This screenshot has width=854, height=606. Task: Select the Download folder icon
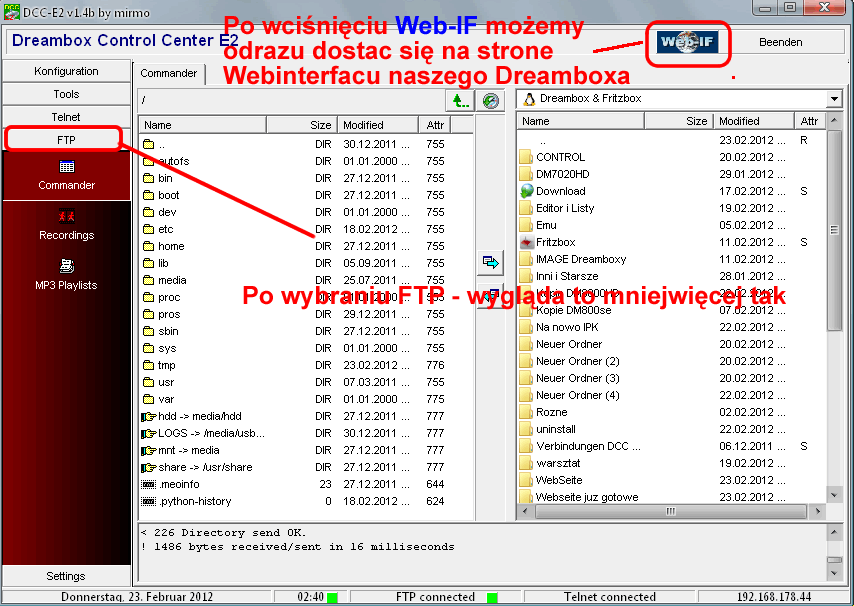(527, 191)
